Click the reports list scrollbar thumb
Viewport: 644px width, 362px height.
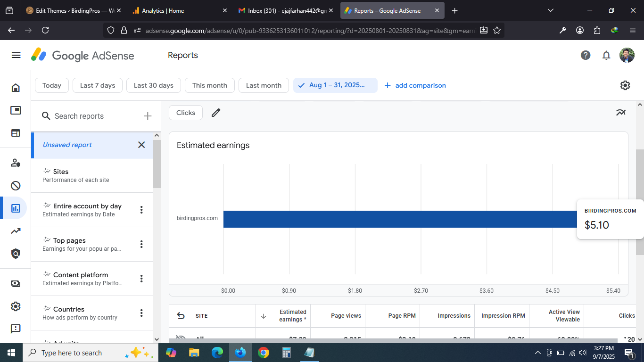[157, 164]
